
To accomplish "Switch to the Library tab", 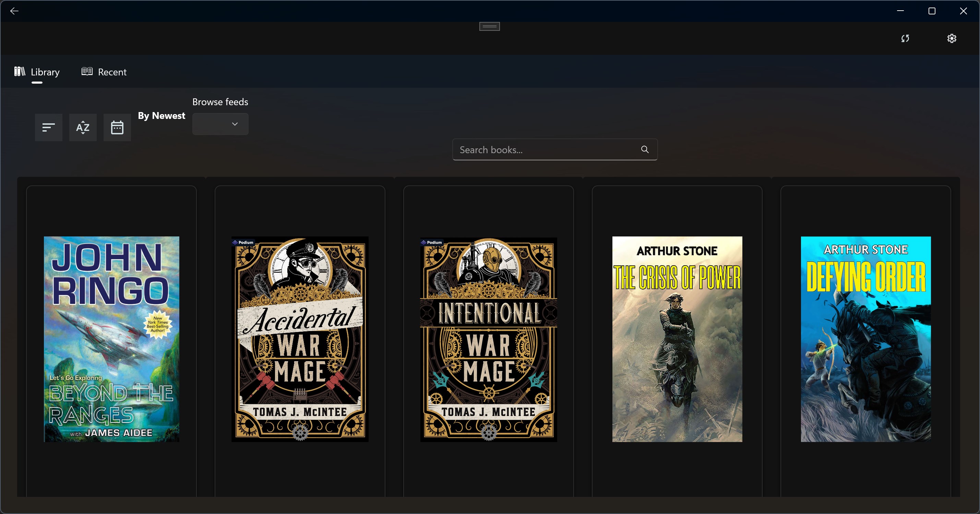I will [x=37, y=72].
